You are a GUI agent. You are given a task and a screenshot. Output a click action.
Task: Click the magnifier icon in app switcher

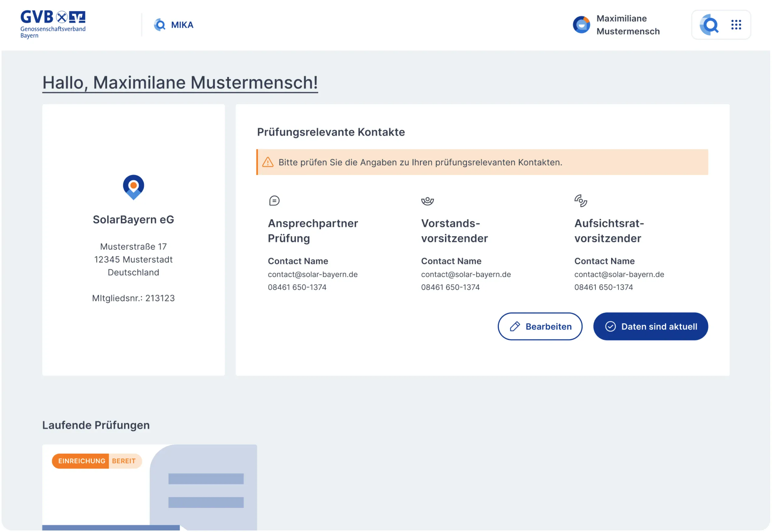point(709,25)
